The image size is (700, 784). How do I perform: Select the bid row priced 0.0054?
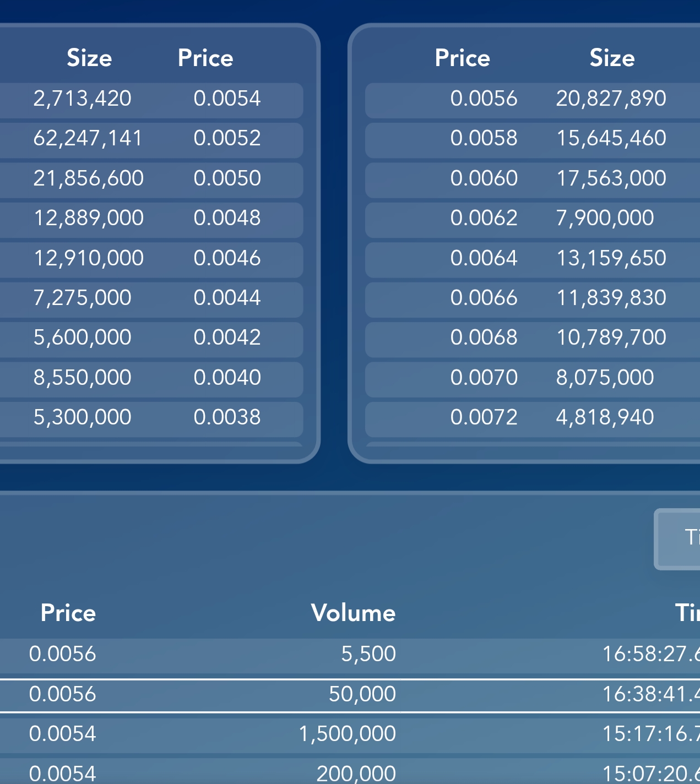[x=151, y=100]
